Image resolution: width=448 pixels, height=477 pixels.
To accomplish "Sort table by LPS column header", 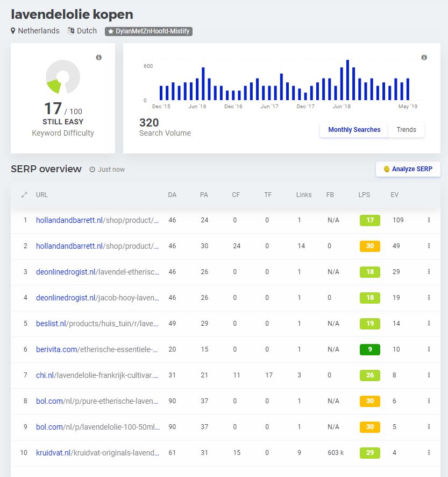I will pyautogui.click(x=364, y=195).
